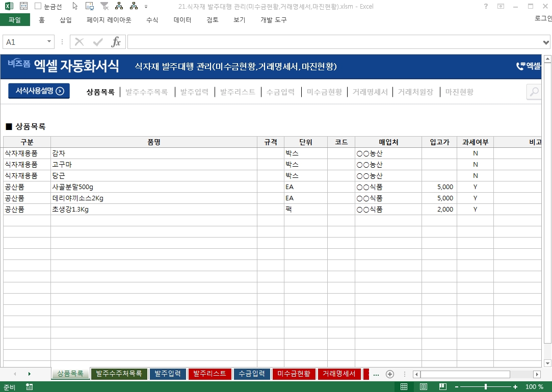Click the clear filter funnel icon
This screenshot has width=552, height=392.
[104, 7]
